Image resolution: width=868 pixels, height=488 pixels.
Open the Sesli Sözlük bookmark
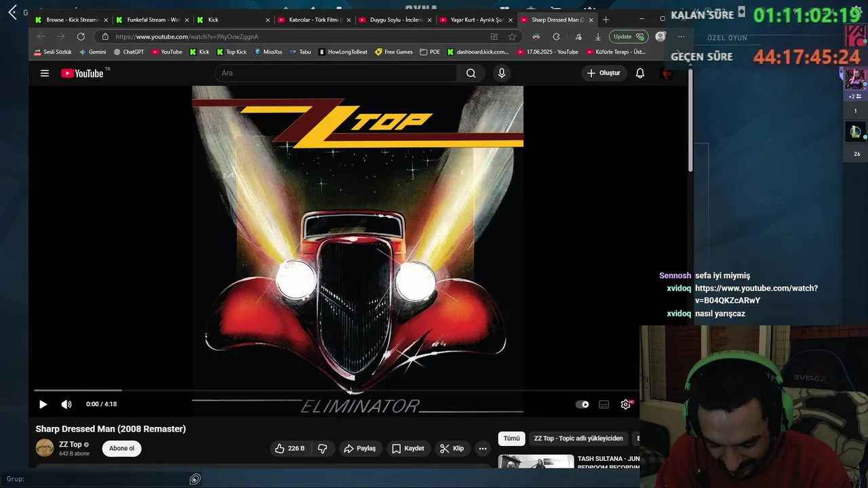(x=53, y=52)
